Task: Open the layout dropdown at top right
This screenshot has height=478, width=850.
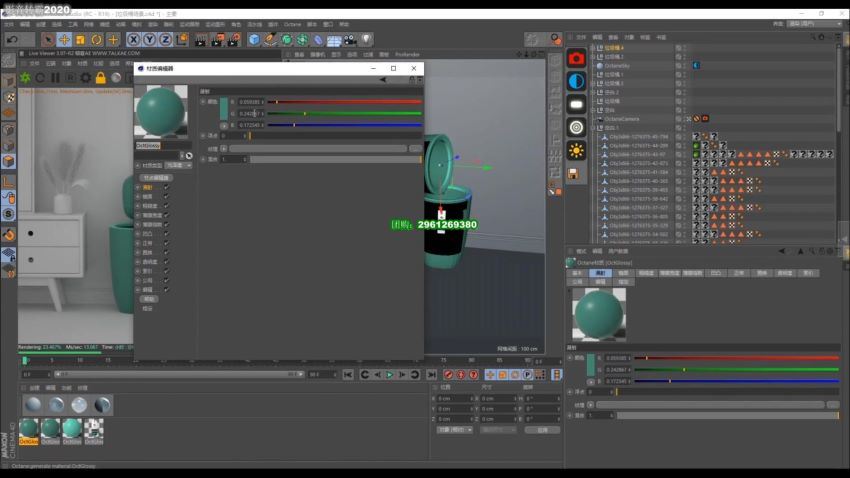Action: (x=813, y=23)
